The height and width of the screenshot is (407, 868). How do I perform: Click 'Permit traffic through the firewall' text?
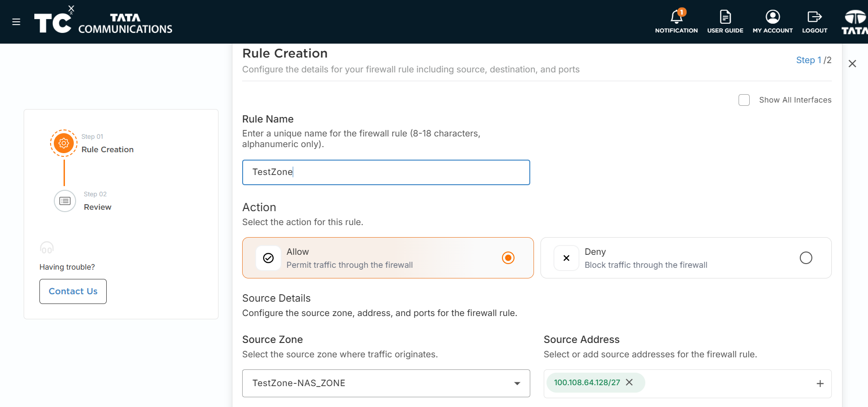350,265
